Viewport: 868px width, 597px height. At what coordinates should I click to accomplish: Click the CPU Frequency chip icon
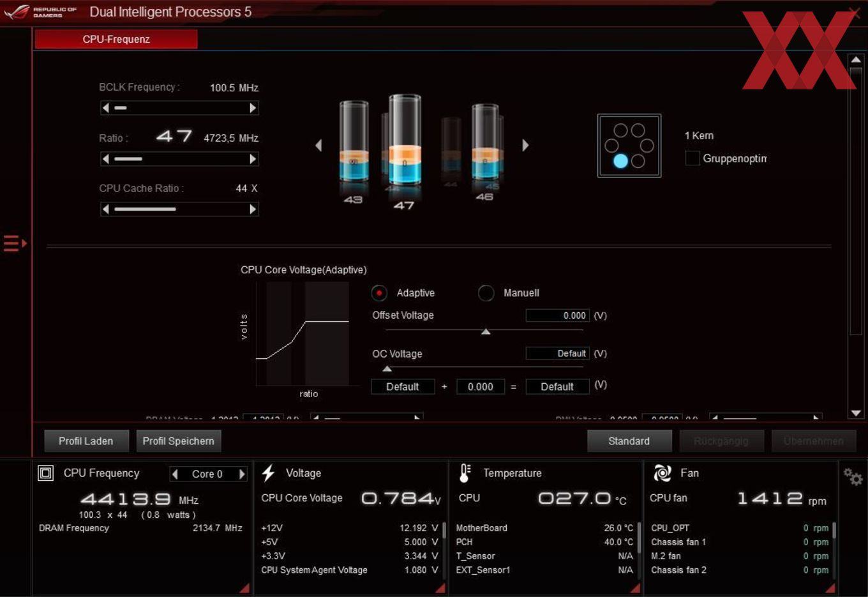[45, 473]
